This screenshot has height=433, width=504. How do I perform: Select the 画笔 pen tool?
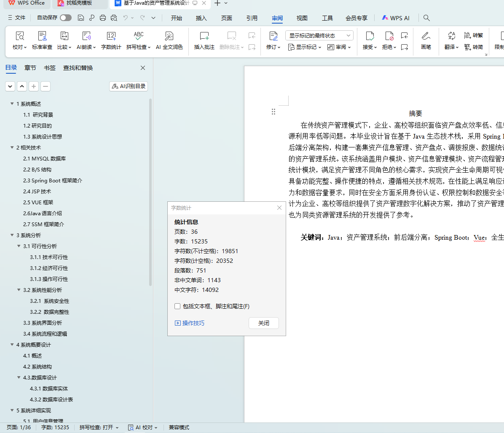tap(426, 40)
